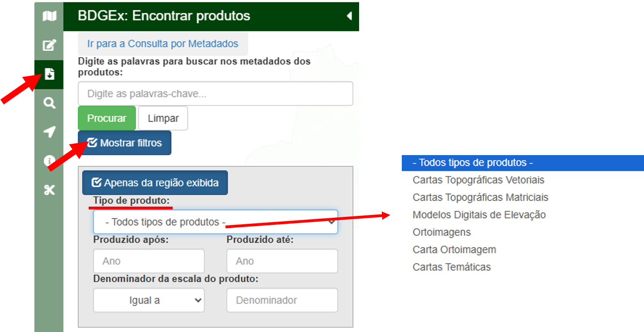Expand the Tipo de produto dropdown
Image resolution: width=644 pixels, height=332 pixels.
tap(215, 222)
